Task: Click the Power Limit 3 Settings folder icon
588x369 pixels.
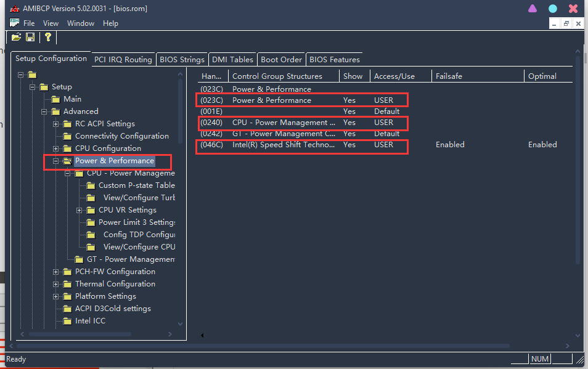Action: pyautogui.click(x=91, y=222)
